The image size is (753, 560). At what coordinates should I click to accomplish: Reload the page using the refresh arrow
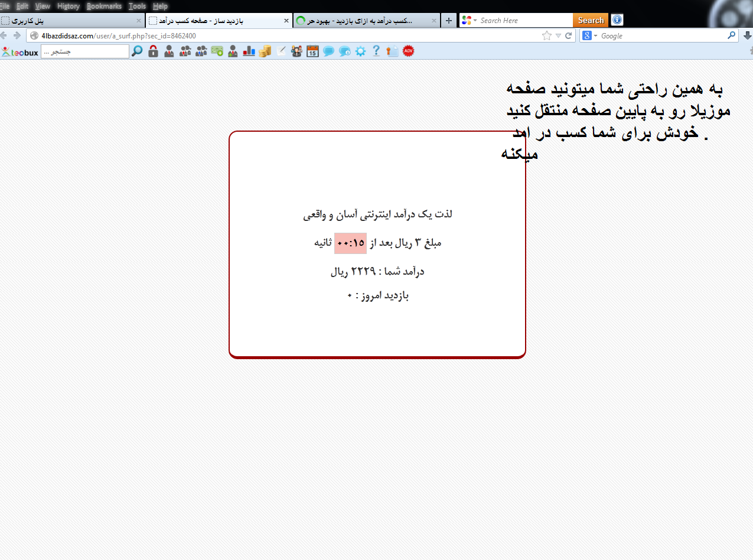coord(569,35)
